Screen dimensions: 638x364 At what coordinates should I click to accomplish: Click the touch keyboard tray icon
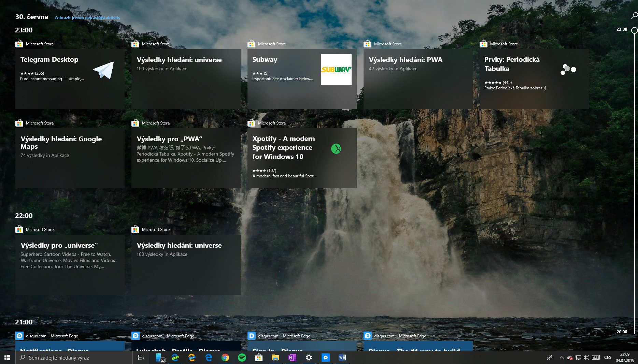pyautogui.click(x=596, y=358)
